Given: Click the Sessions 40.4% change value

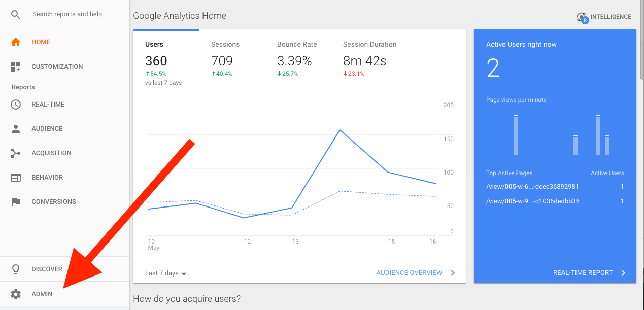Looking at the screenshot, I should tap(222, 74).
